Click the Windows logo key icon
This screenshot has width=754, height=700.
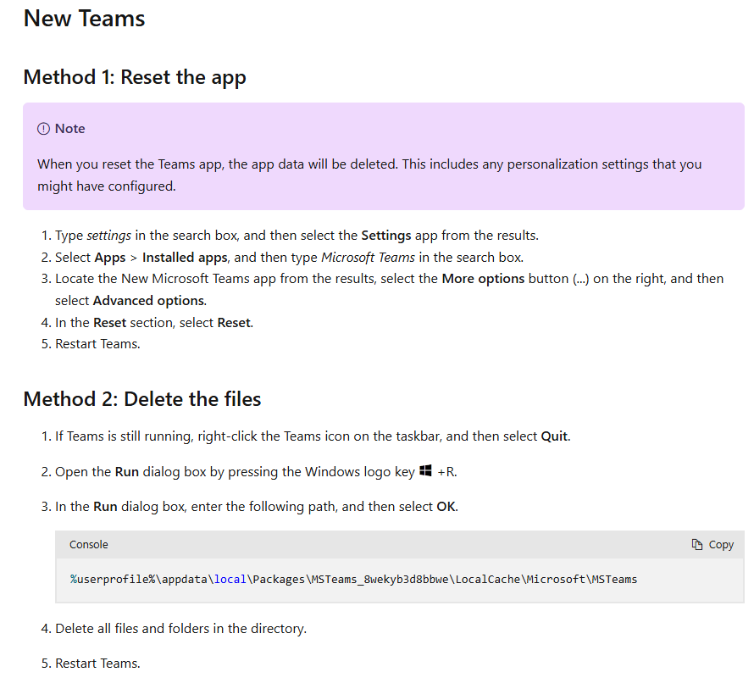coord(425,470)
